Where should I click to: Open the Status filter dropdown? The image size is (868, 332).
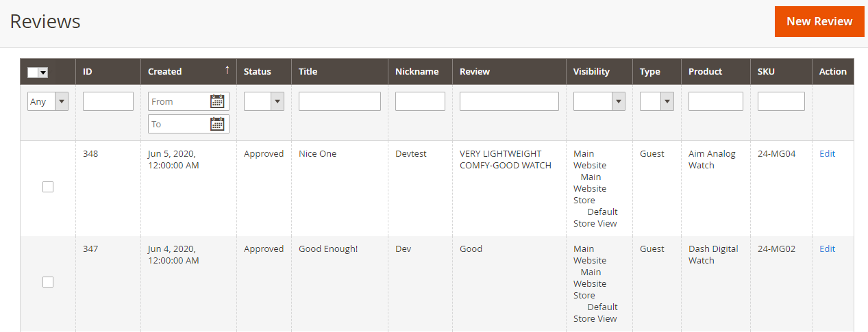(x=264, y=101)
